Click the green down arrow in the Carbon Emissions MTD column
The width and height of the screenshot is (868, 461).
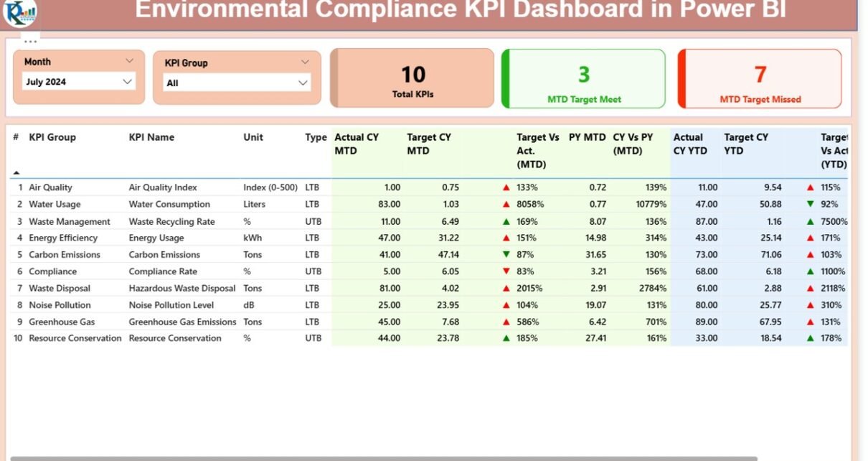506,255
